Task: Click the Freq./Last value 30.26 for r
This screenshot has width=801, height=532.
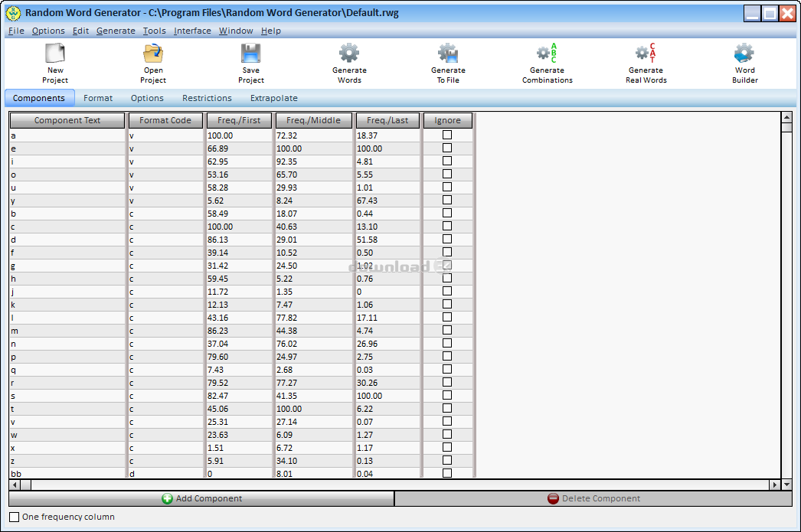Action: point(387,383)
